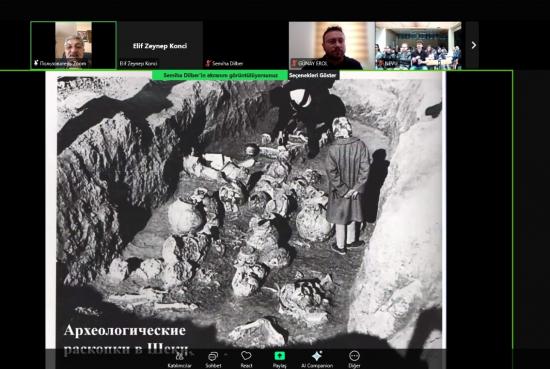Select Semiha Dilber's dark participant tile
550x369 pixels.
click(x=246, y=45)
